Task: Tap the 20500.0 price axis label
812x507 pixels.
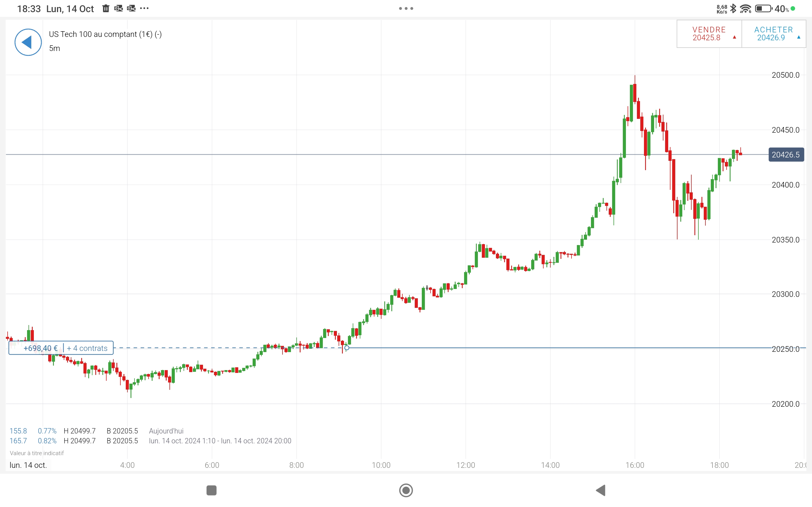Action: (x=785, y=75)
